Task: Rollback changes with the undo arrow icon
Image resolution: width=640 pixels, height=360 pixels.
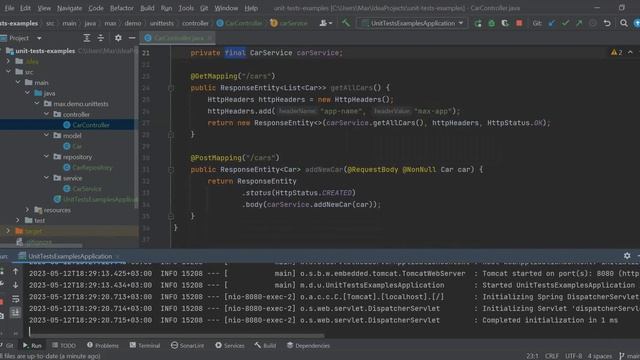Action: pyautogui.click(x=607, y=23)
